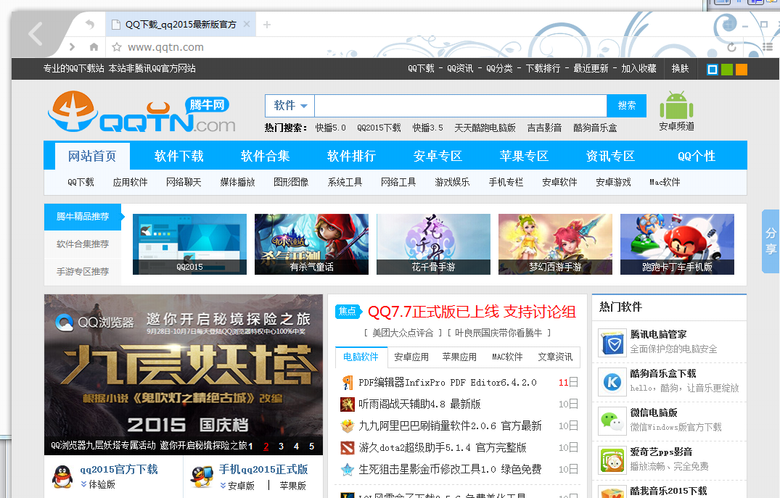Image resolution: width=780 pixels, height=498 pixels.
Task: Click the 九层妖塔 QQ浏览器 banner
Action: (x=183, y=375)
